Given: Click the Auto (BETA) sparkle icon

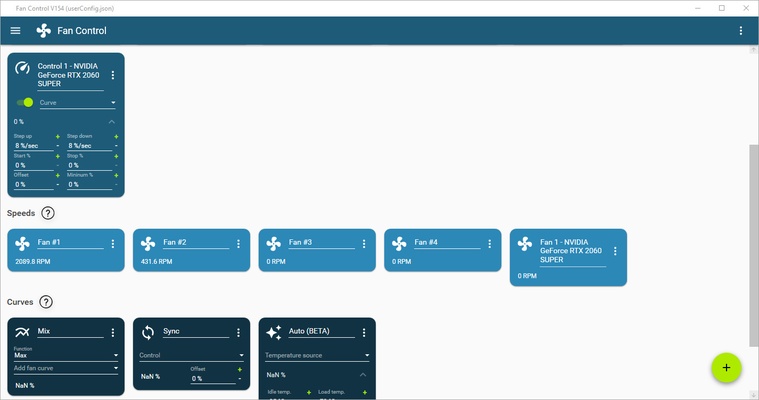Looking at the screenshot, I should pyautogui.click(x=273, y=332).
